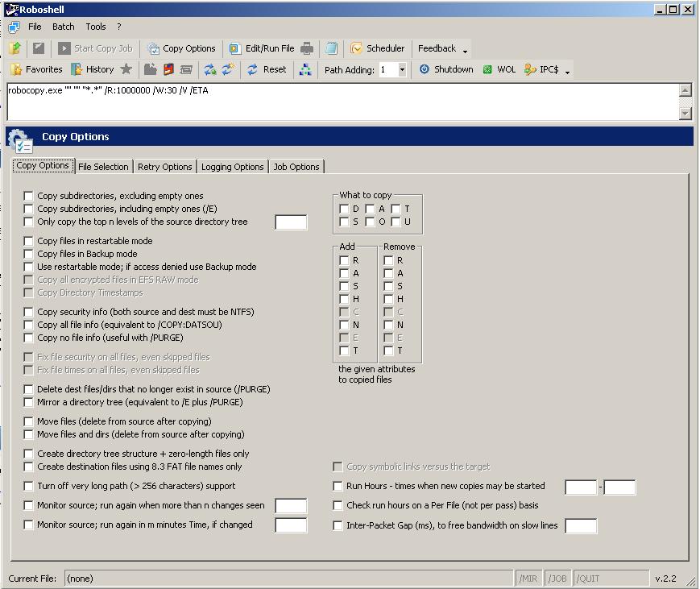This screenshot has width=700, height=589.
Task: Click the gray drive icon after floppy
Action: (186, 69)
